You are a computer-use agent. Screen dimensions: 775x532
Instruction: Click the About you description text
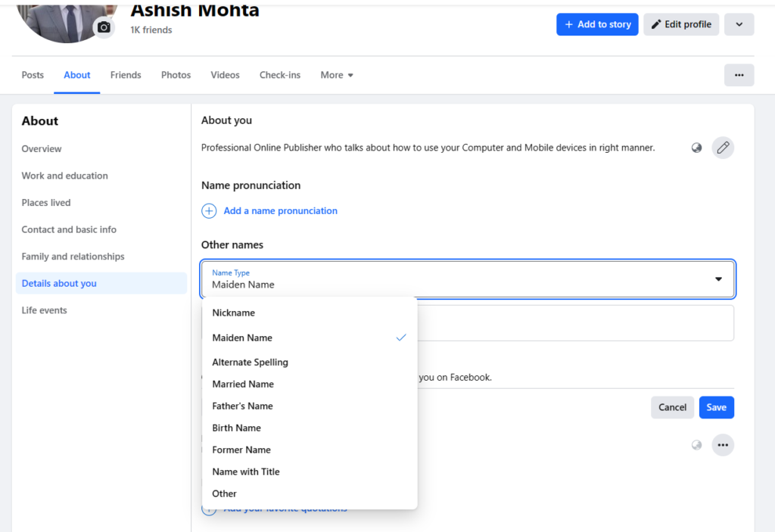point(428,148)
